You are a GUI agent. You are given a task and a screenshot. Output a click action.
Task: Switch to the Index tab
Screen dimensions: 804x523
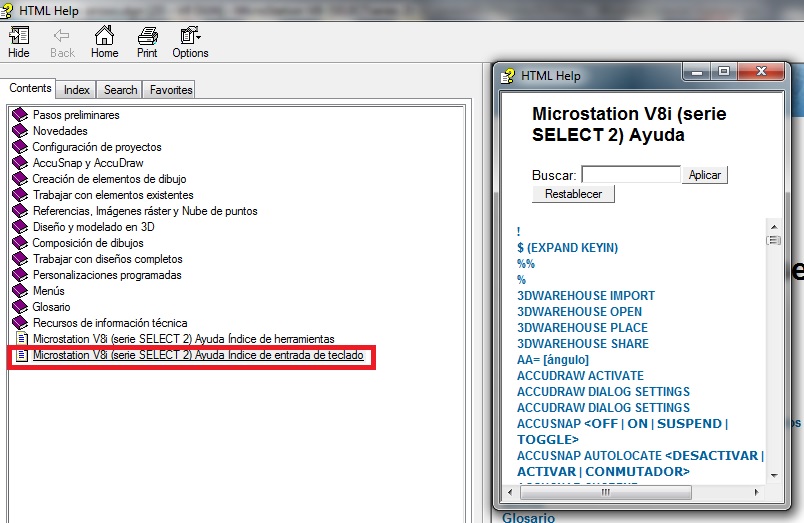click(76, 90)
